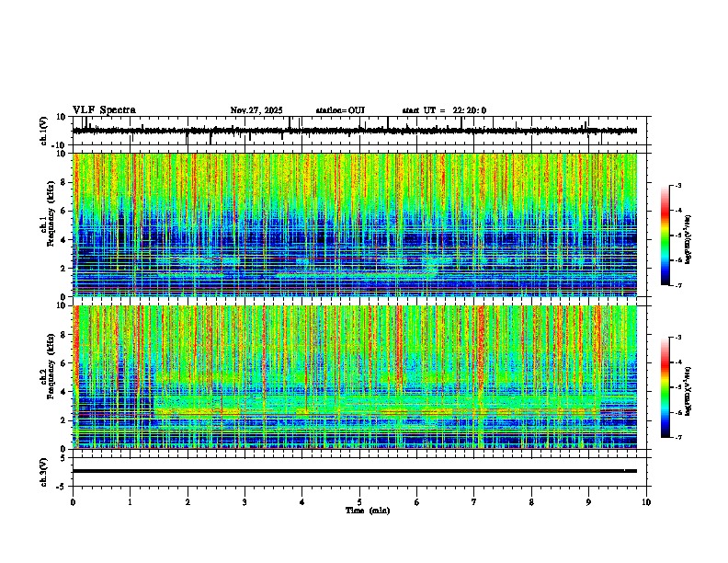The image size is (728, 563).
Task: Click the "2" kHz tick of ch.2 spectrogram
Action: click(64, 420)
